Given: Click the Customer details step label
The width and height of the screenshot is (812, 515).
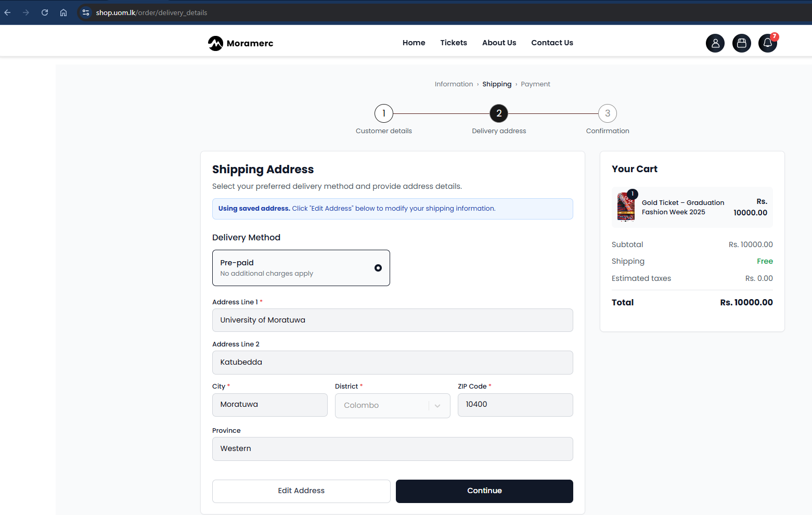Looking at the screenshot, I should pos(384,131).
